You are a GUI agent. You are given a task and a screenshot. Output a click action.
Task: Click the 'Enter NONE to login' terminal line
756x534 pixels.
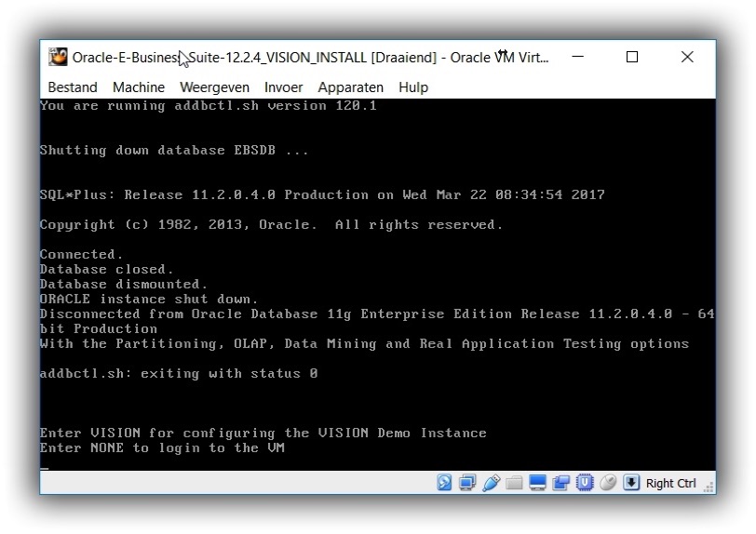pos(162,448)
